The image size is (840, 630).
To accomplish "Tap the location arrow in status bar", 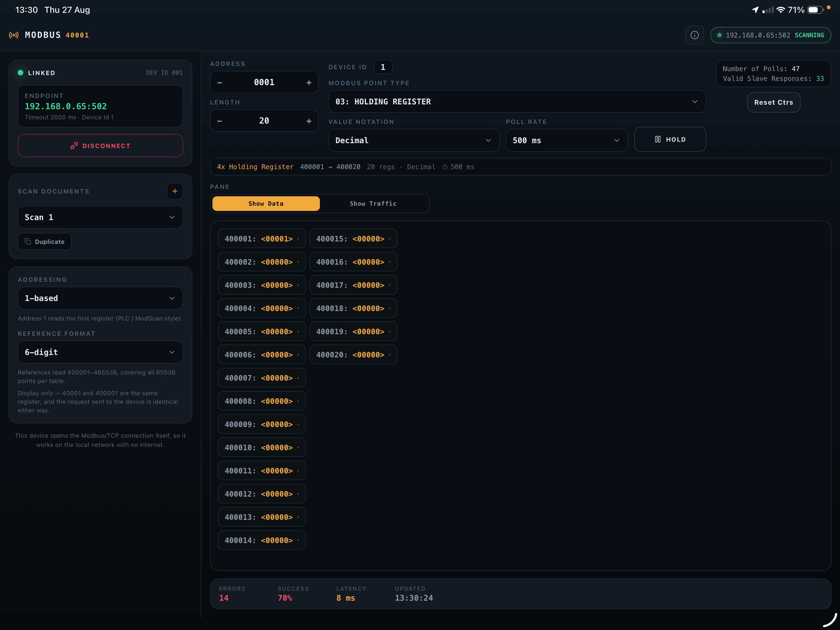I will click(x=755, y=10).
